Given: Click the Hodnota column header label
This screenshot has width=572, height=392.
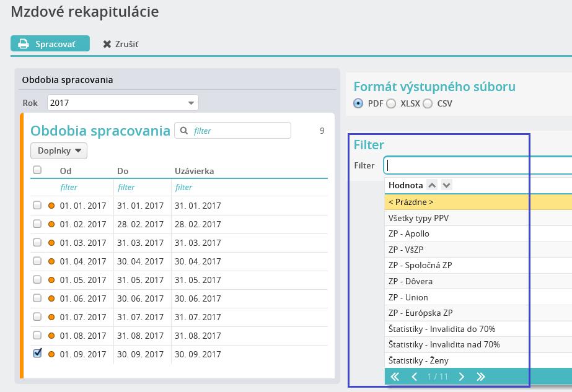Looking at the screenshot, I should click(406, 185).
